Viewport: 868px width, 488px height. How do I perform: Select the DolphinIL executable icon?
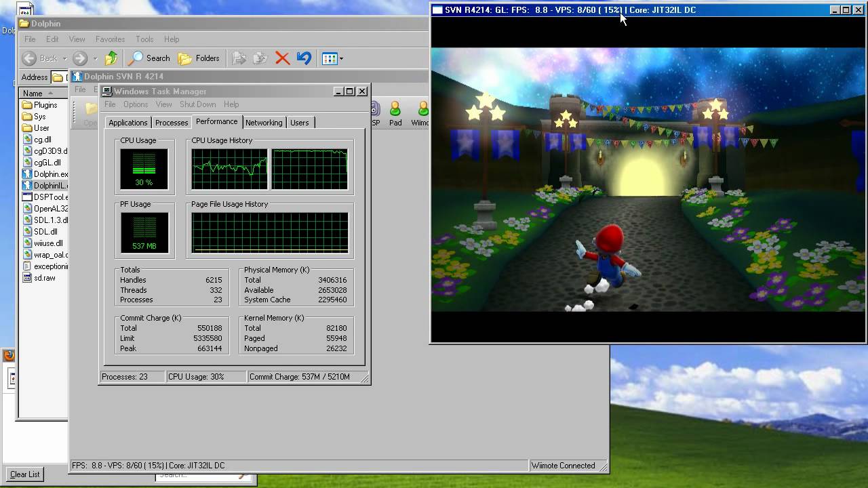27,186
